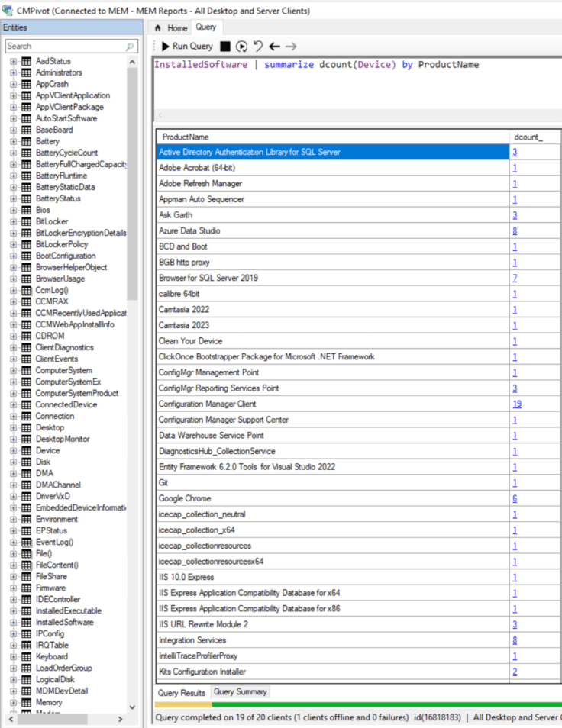Open device count link for Azure Data Studio
The height and width of the screenshot is (728, 562).
tap(515, 230)
